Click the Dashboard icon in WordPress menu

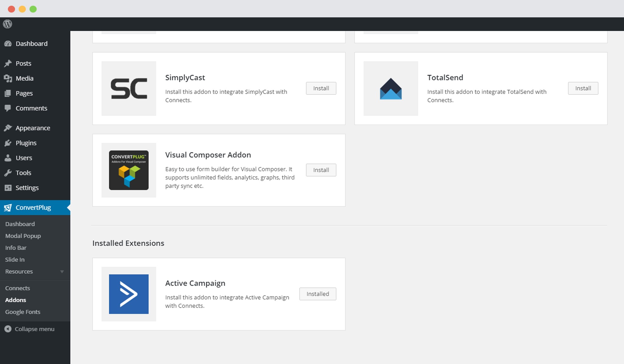(8, 43)
